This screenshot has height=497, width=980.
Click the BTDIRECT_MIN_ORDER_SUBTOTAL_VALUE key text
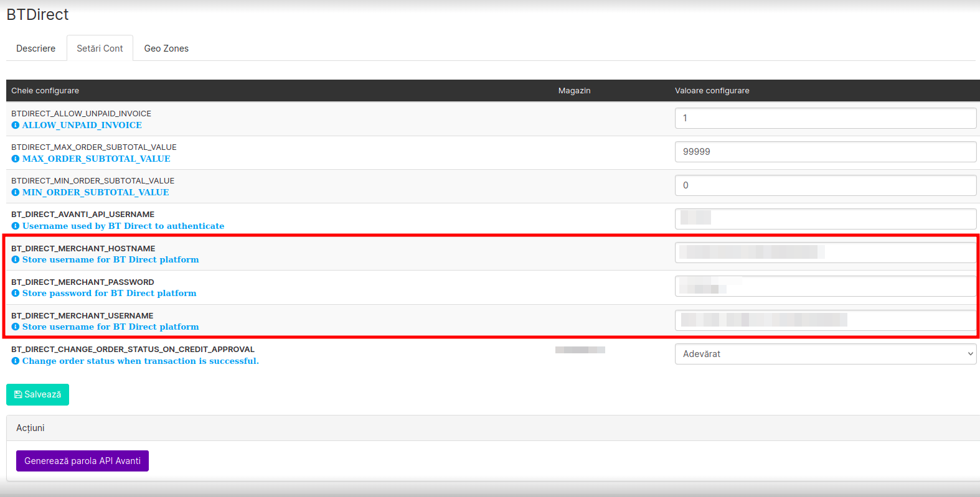pyautogui.click(x=93, y=180)
